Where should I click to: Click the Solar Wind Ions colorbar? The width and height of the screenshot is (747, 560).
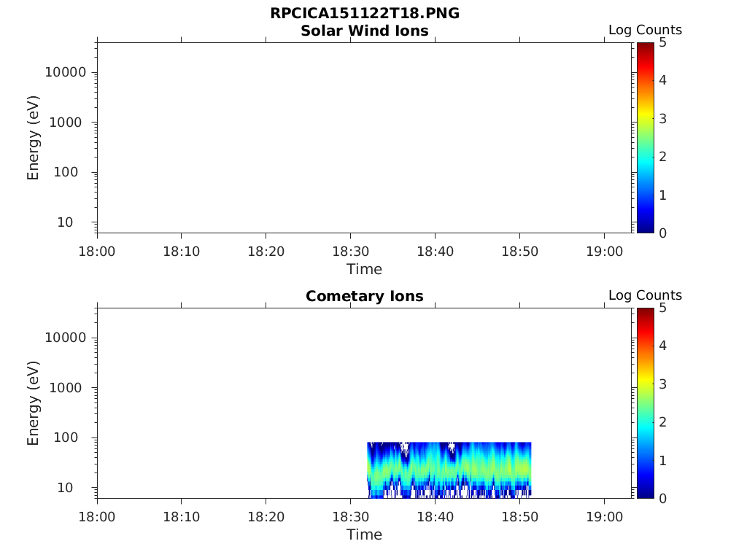point(645,138)
